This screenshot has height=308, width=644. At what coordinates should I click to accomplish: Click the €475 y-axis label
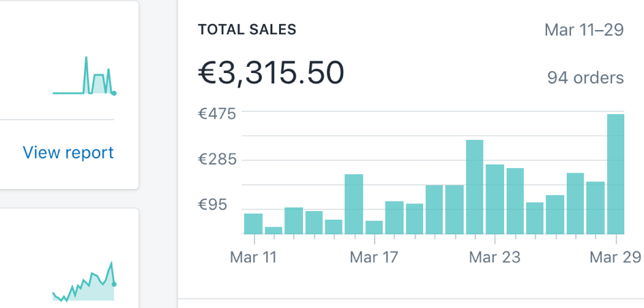tap(217, 113)
